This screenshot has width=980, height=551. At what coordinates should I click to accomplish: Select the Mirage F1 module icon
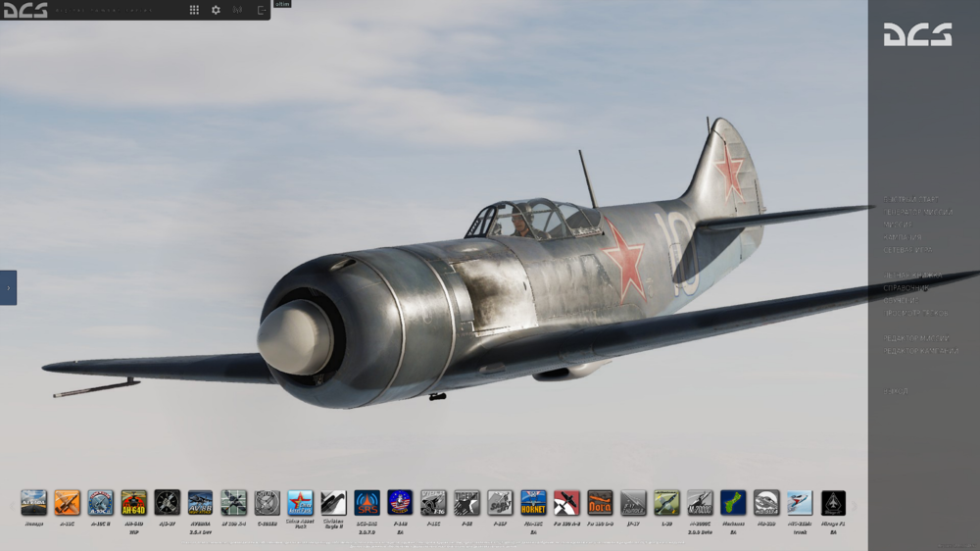[833, 503]
